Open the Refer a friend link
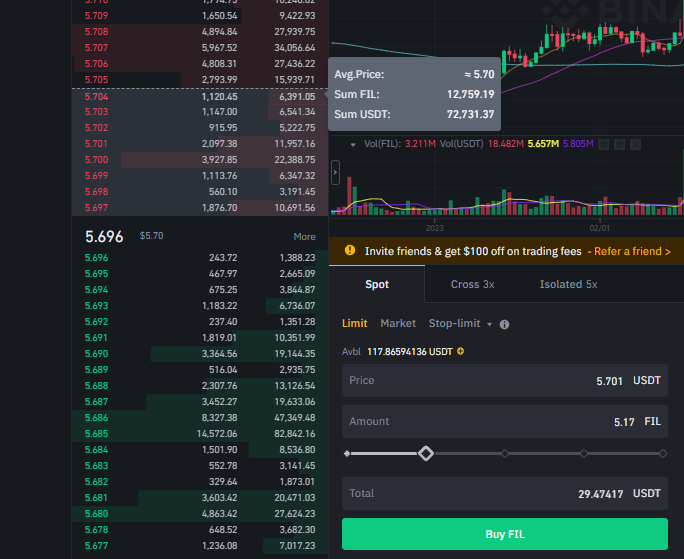The image size is (684, 559). click(x=629, y=251)
